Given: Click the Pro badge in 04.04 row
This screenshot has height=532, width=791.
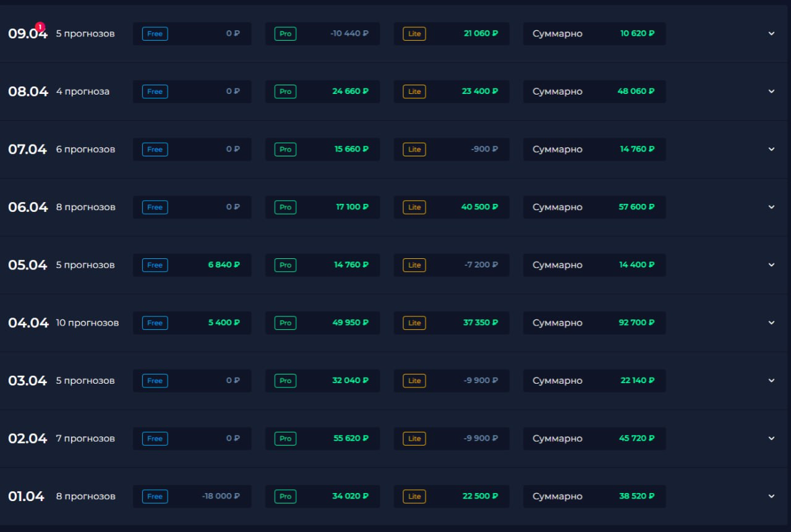Looking at the screenshot, I should pos(285,323).
